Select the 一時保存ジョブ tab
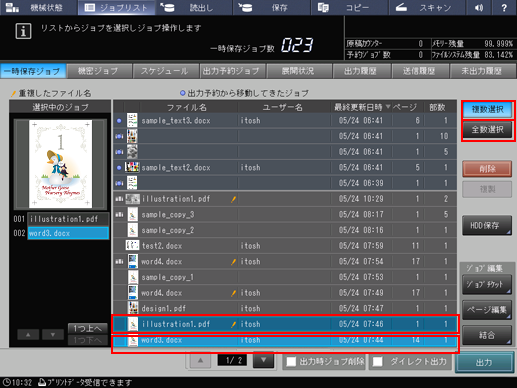 pyautogui.click(x=33, y=71)
